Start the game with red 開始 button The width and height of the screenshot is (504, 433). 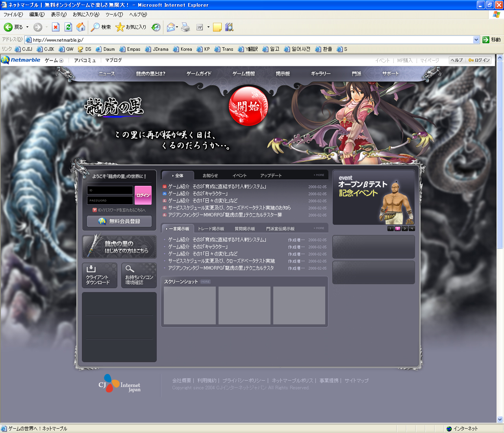248,106
